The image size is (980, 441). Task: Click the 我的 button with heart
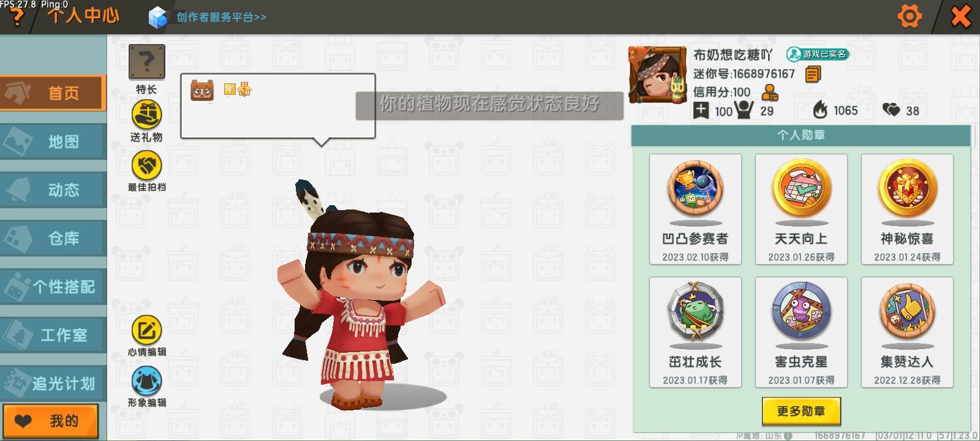click(x=50, y=421)
